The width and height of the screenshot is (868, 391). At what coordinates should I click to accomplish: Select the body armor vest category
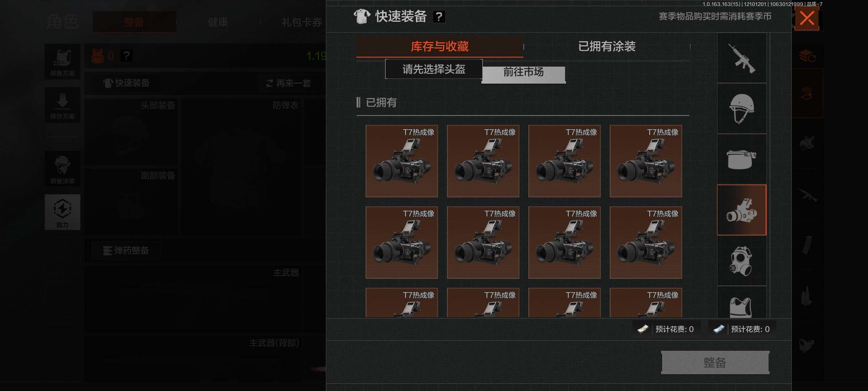point(742,303)
